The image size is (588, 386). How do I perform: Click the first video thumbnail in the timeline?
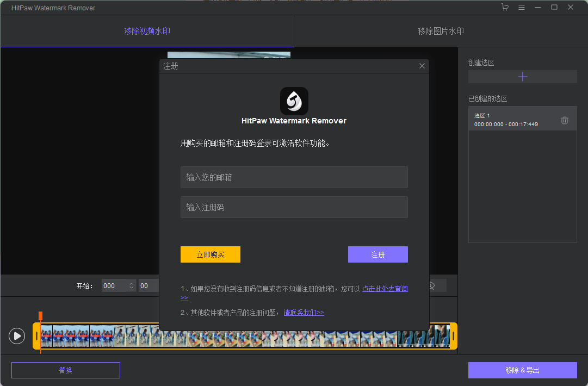[x=46, y=336]
